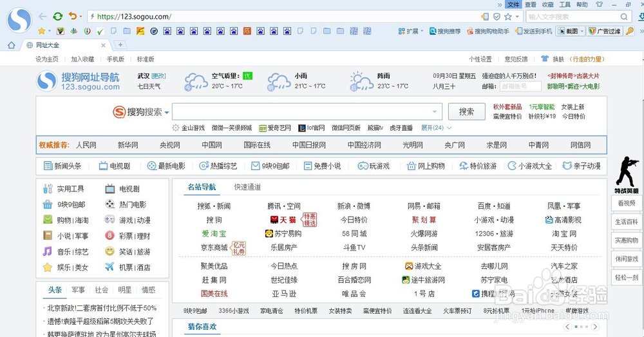Open the 文件 menu
The width and height of the screenshot is (644, 337).
point(513,5)
